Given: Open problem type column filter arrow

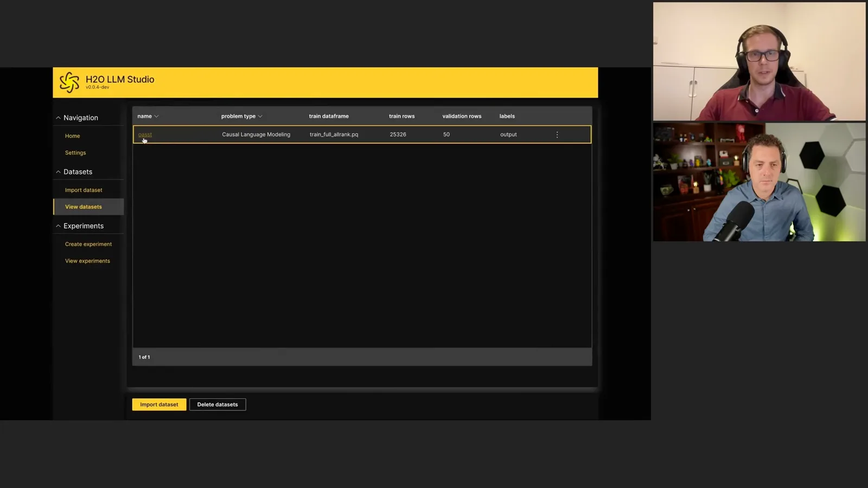Looking at the screenshot, I should (x=260, y=116).
